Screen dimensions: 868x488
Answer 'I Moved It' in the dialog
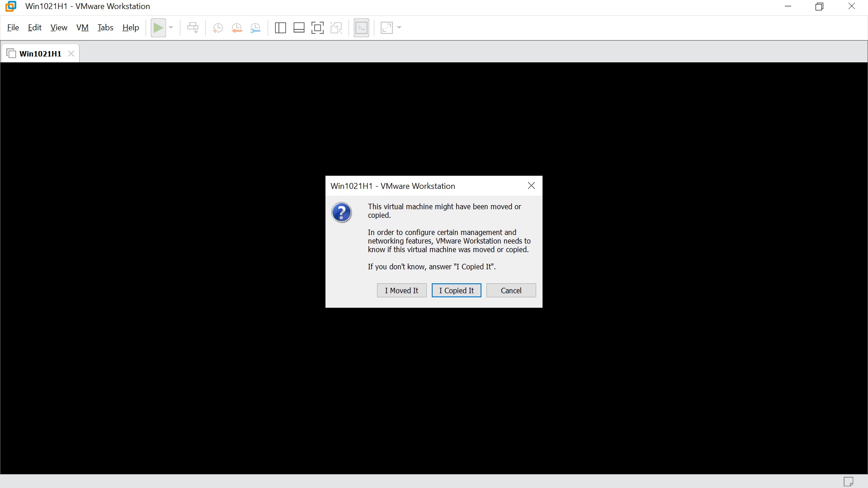point(401,290)
